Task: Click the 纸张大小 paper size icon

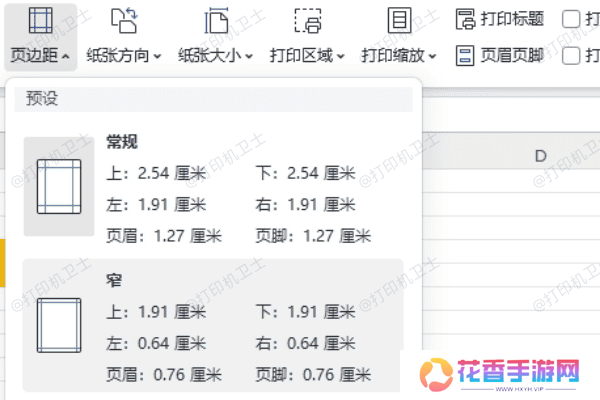Action: [216, 20]
